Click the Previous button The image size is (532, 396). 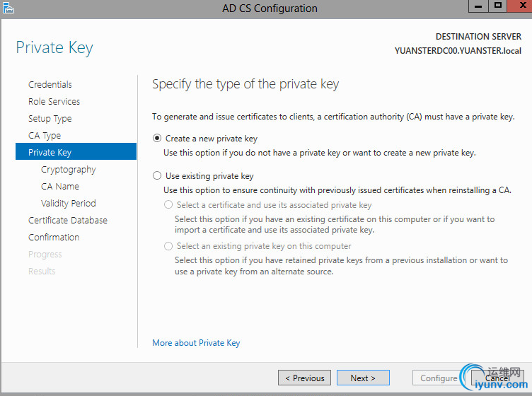(304, 378)
